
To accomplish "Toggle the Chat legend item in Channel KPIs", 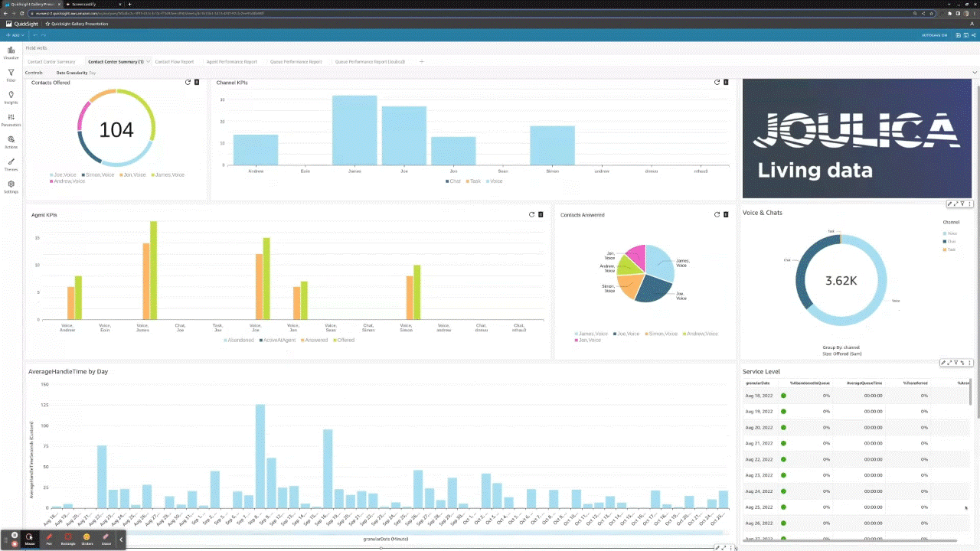I will (x=452, y=181).
